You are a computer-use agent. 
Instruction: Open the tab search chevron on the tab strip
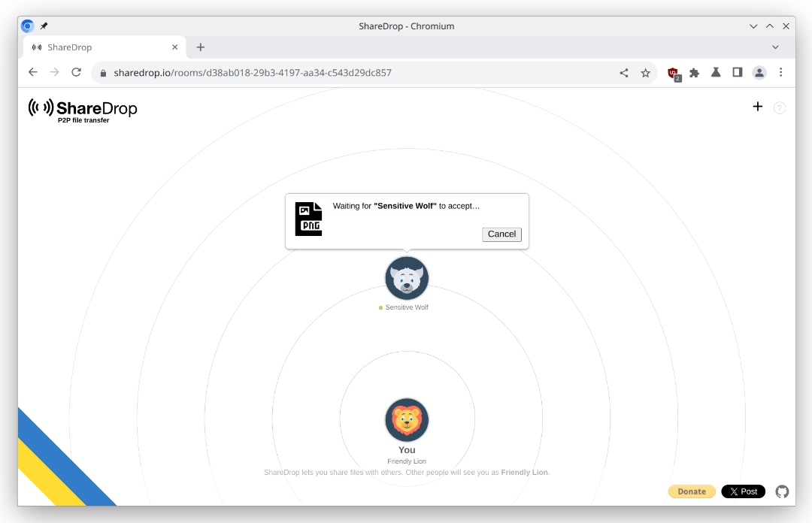(775, 47)
